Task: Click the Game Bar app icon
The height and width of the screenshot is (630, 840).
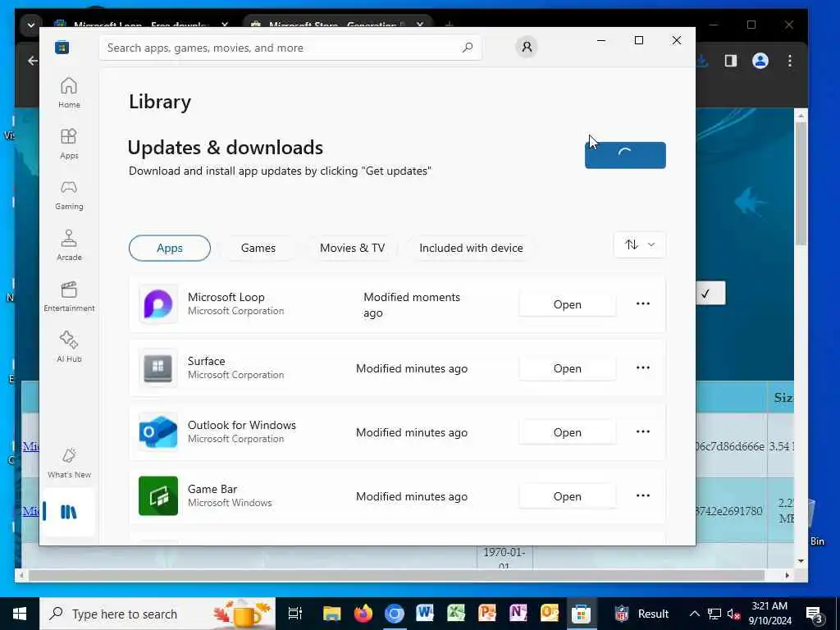Action: (158, 496)
